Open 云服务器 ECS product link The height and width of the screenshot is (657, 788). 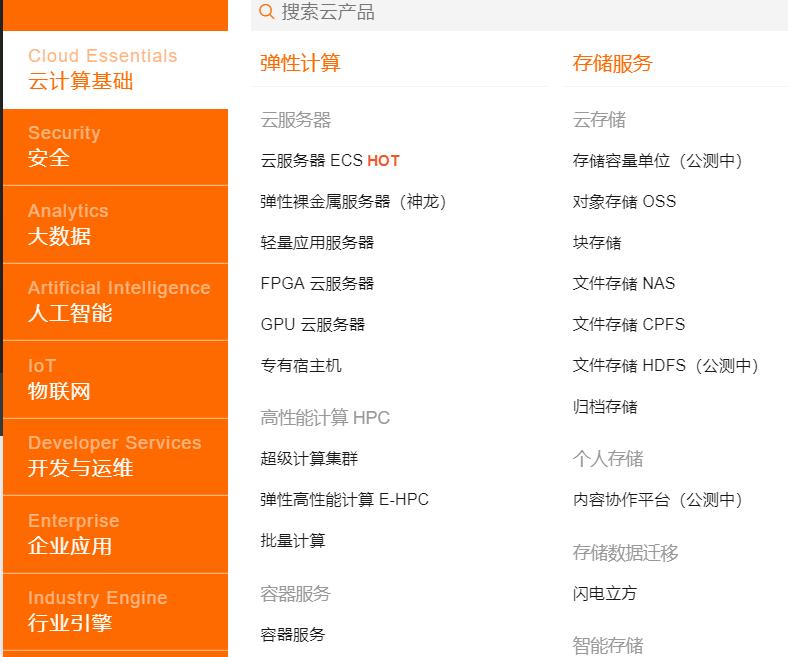[x=312, y=160]
